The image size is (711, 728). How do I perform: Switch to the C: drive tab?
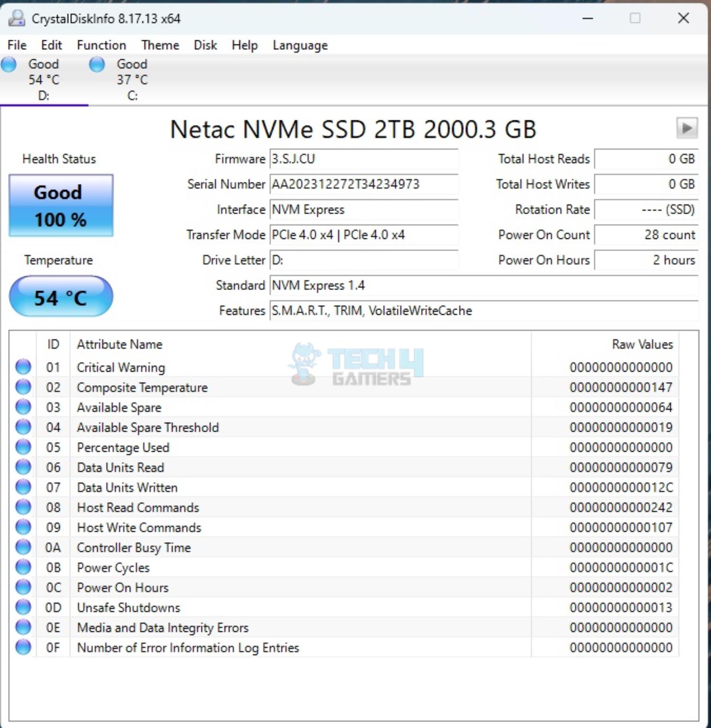131,80
